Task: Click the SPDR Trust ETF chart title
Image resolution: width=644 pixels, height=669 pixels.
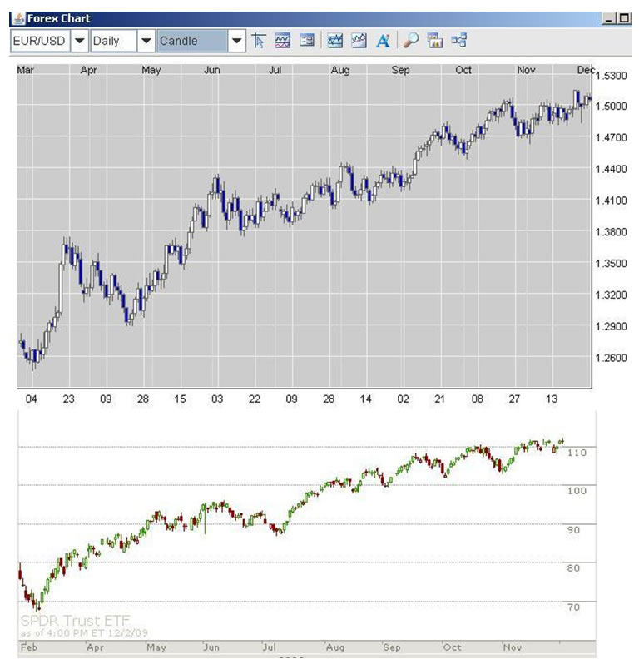Action: [x=75, y=621]
